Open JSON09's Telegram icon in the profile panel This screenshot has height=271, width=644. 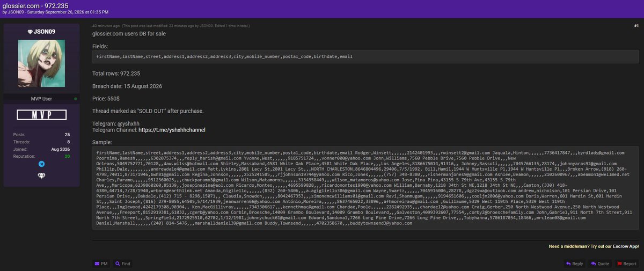41,164
